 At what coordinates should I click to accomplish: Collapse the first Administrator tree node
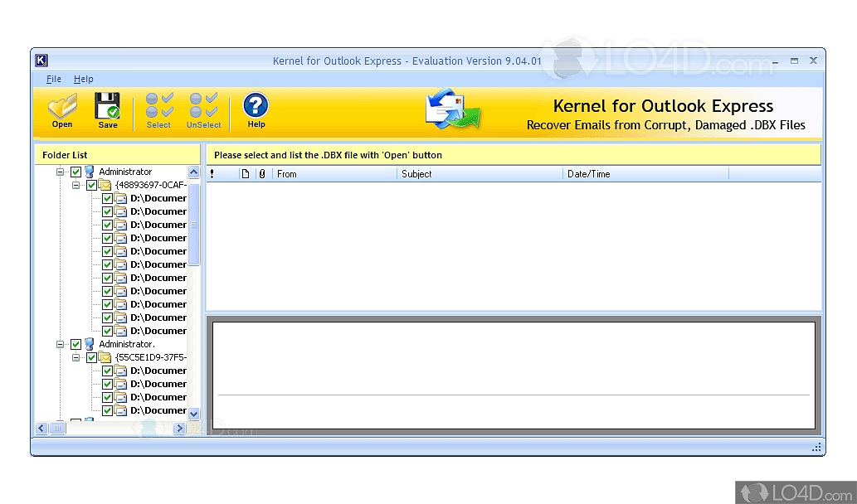point(60,172)
